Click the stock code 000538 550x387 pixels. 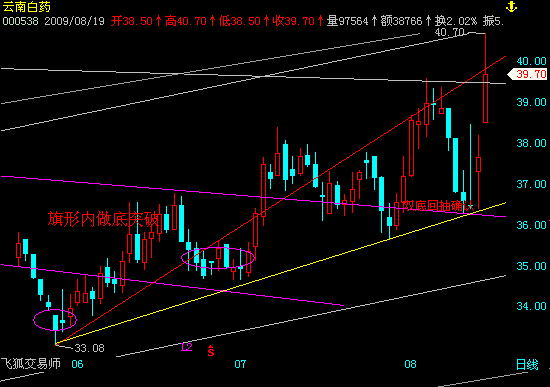coord(20,21)
